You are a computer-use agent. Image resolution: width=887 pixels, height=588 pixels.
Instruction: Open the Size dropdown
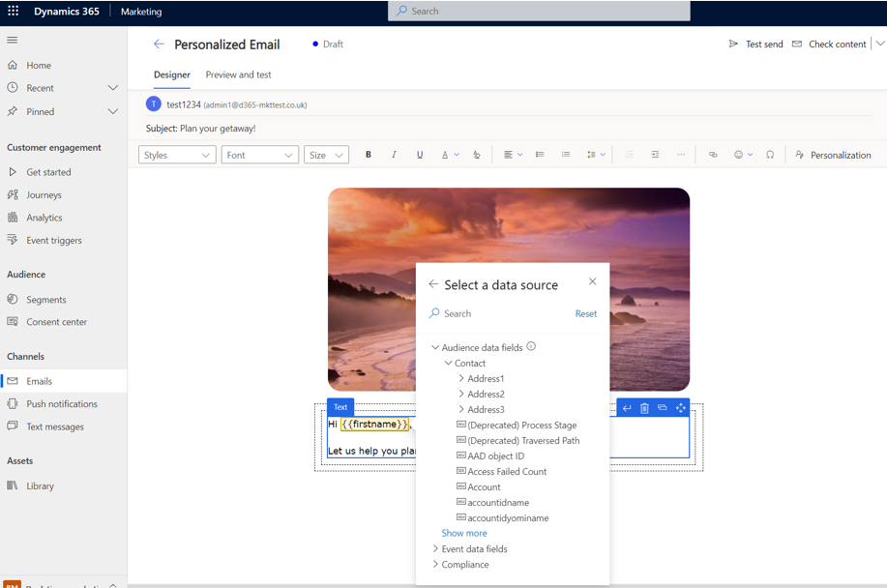pos(326,155)
